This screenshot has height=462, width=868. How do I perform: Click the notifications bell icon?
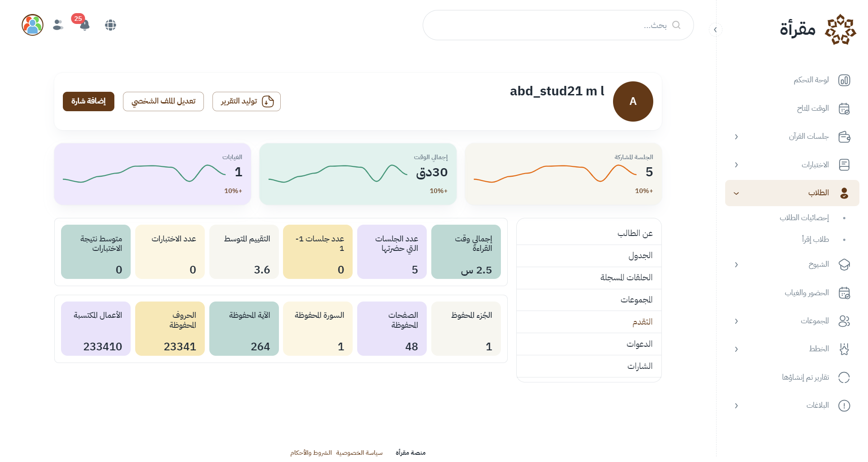pyautogui.click(x=85, y=25)
